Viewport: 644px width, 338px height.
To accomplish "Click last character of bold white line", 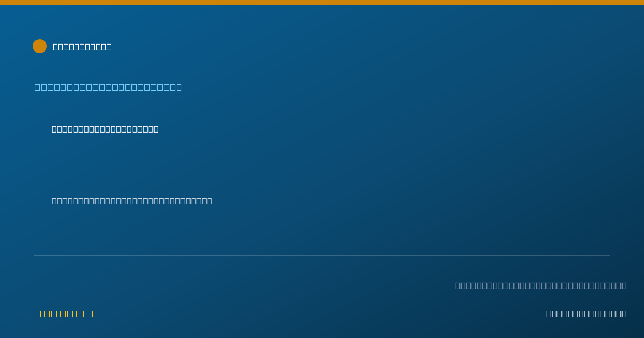I will [x=156, y=129].
